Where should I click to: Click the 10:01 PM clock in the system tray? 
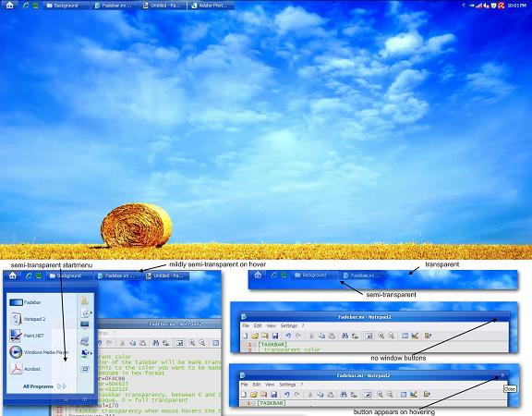click(x=516, y=6)
